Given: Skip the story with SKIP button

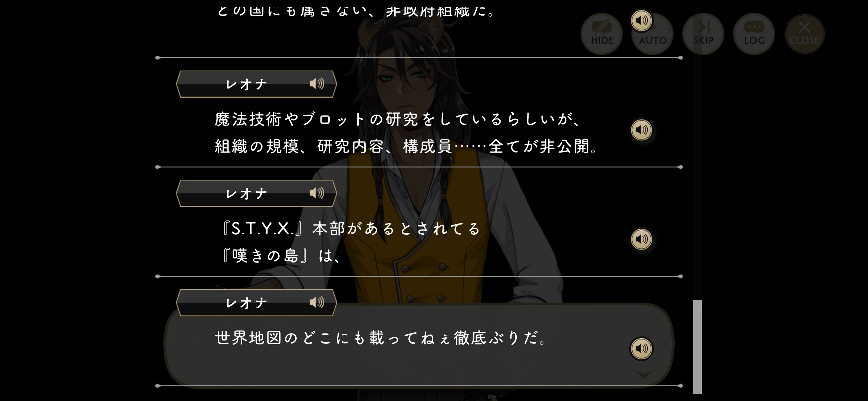Looking at the screenshot, I should coord(703,34).
